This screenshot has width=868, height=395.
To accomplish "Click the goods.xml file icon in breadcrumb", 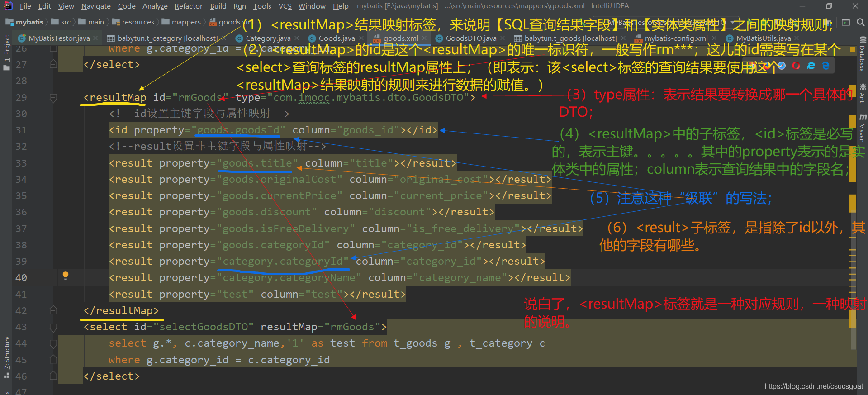I will coord(213,22).
